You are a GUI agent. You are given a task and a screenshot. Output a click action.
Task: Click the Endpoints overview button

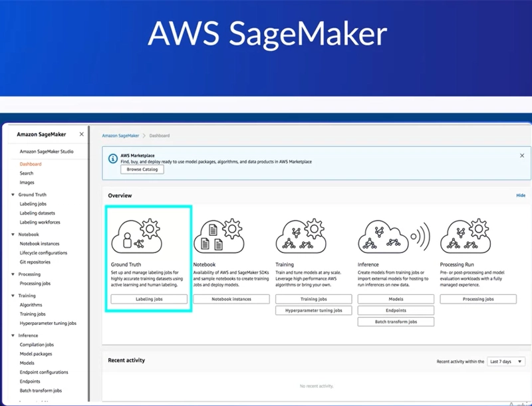(x=396, y=310)
